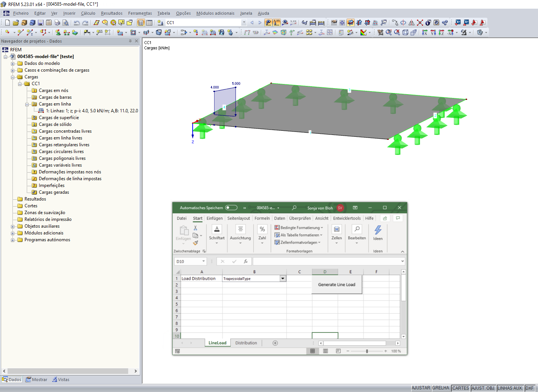Expand Casos e combinações de cargass node

click(12, 70)
